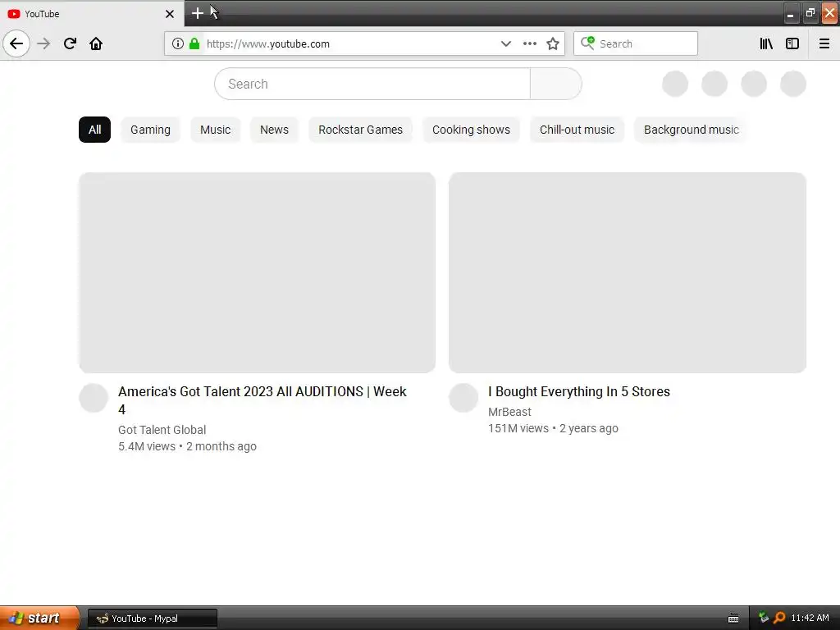Open I Bought Everything thumbnail

pos(628,272)
